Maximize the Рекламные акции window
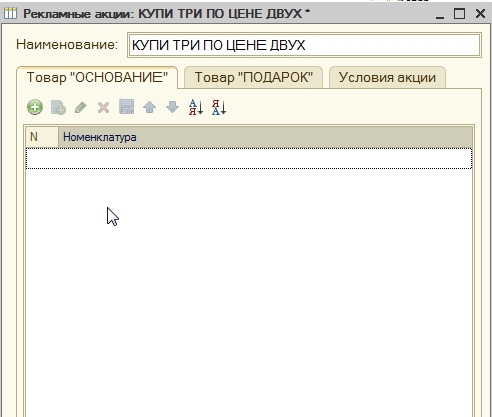 point(459,14)
